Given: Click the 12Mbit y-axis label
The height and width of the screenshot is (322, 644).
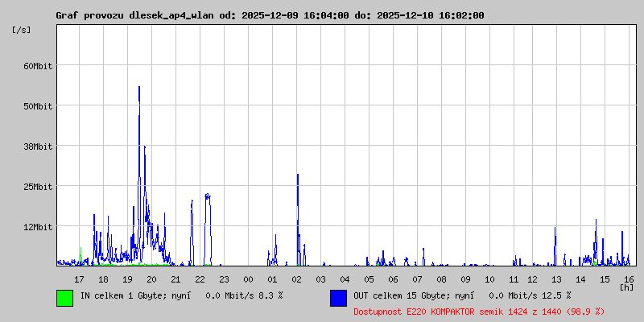Looking at the screenshot, I should coord(38,227).
